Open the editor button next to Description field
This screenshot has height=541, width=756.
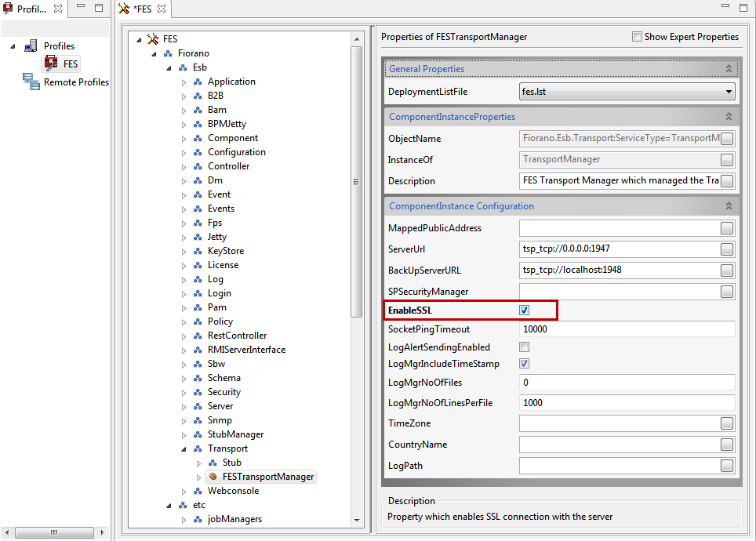[727, 181]
